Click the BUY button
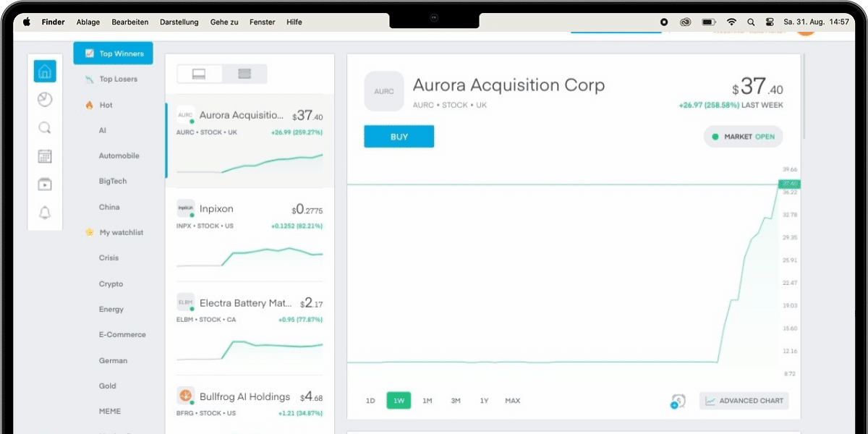Screen dimensions: 868x434 coord(399,137)
